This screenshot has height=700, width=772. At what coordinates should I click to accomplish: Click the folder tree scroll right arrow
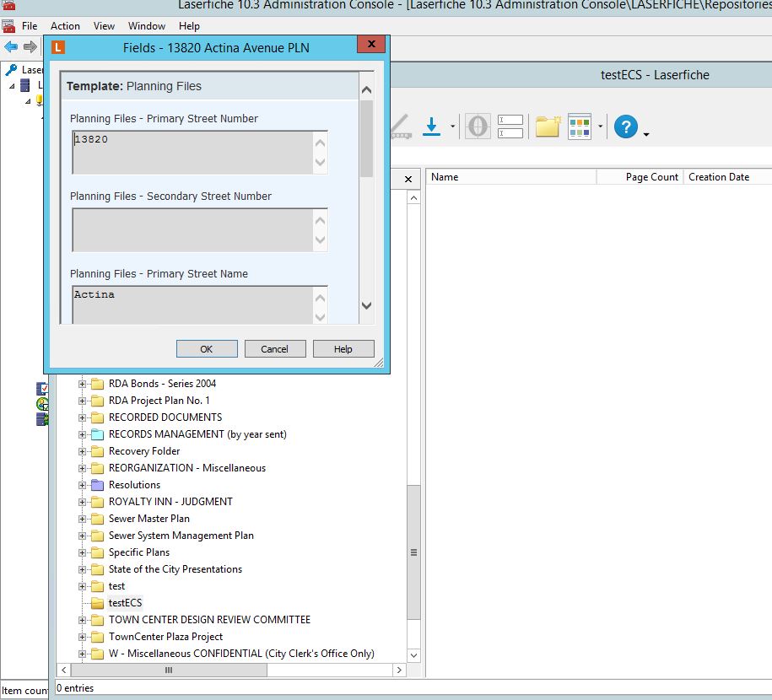coord(399,670)
